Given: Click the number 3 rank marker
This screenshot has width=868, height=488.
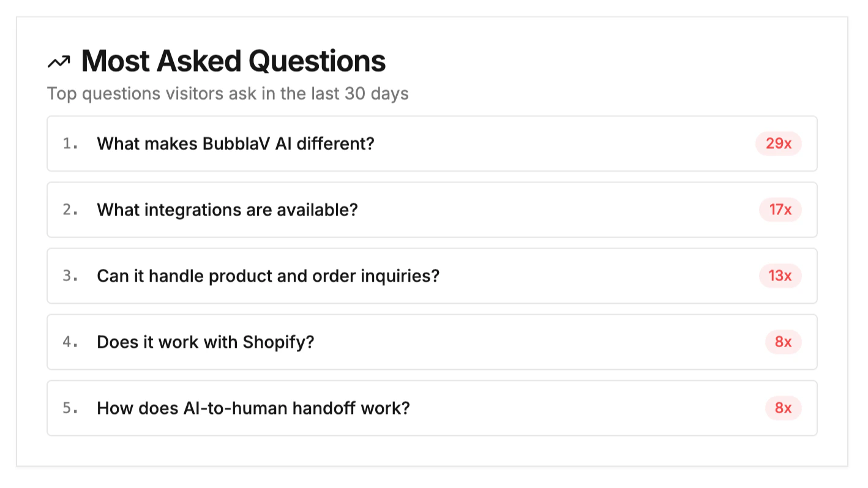Looking at the screenshot, I should point(69,276).
